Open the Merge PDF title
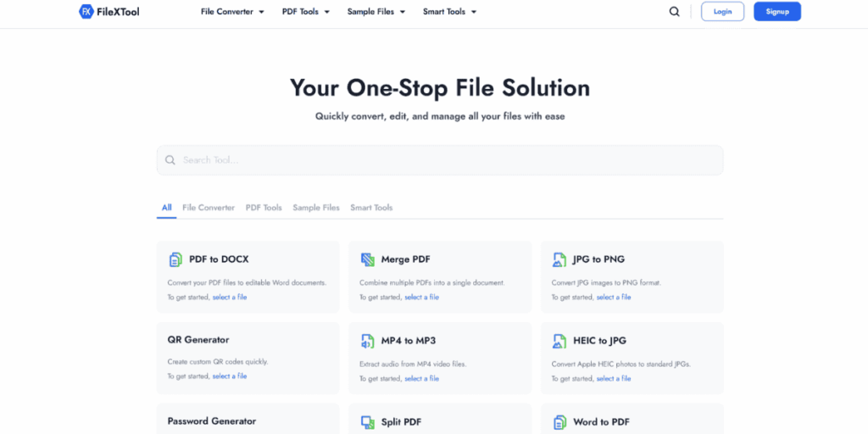 pos(406,259)
